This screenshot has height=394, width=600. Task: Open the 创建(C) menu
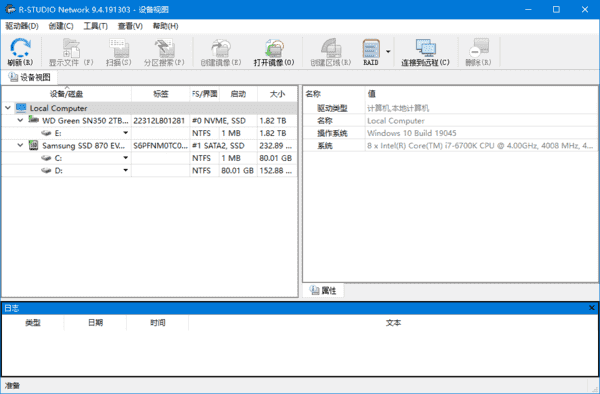[61, 26]
